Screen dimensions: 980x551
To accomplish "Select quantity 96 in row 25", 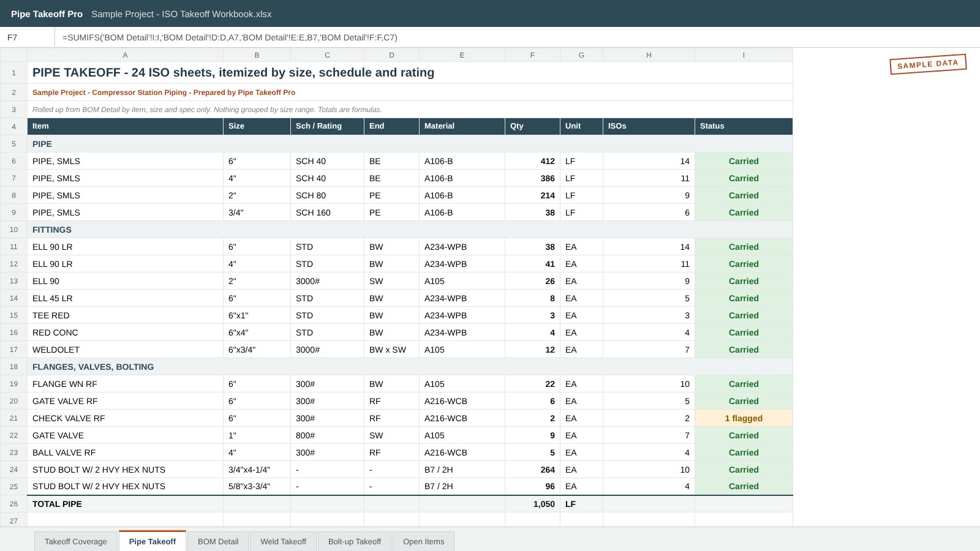I will pos(533,486).
